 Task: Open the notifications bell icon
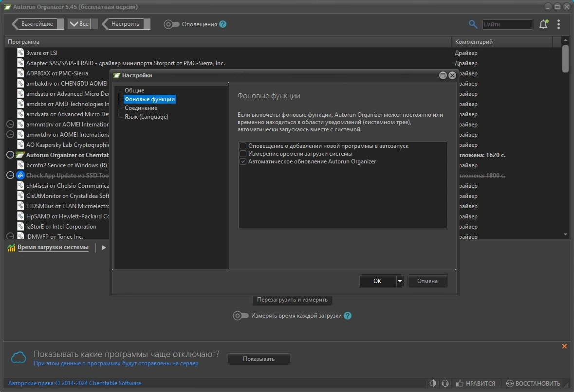pos(544,24)
